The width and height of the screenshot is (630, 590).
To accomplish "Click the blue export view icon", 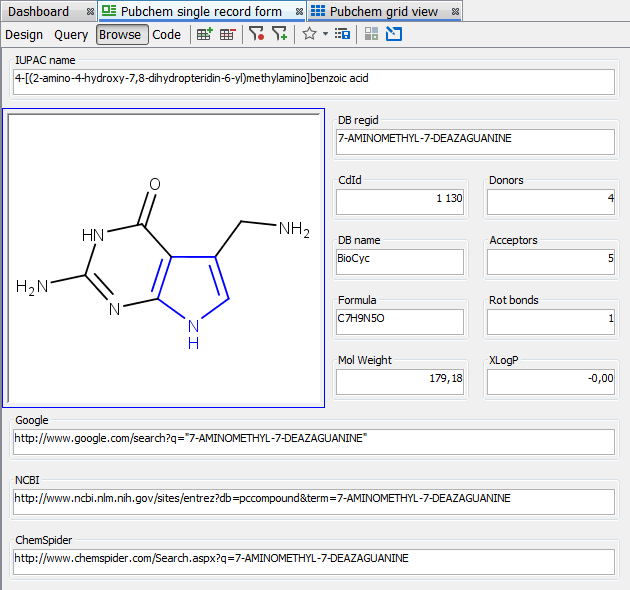I will 393,34.
